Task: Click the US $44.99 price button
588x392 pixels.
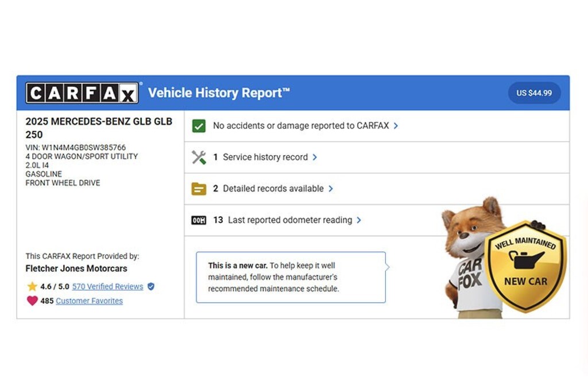Action: click(535, 93)
